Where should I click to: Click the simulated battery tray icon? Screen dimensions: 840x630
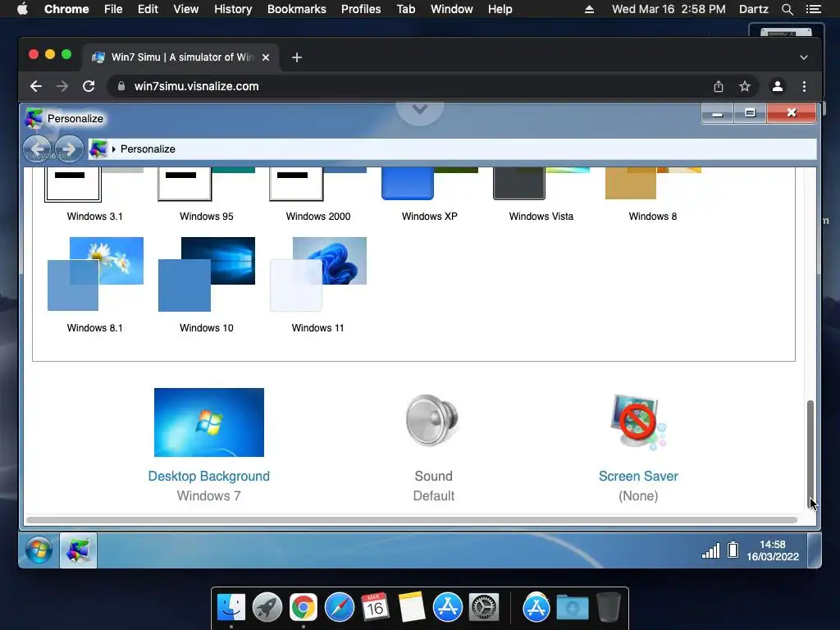coord(733,550)
